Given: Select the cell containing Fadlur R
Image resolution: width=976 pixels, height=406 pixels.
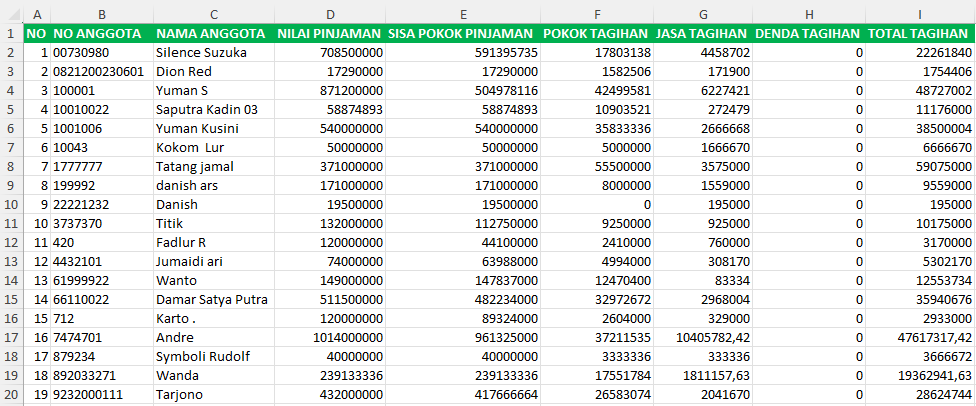Looking at the screenshot, I should [x=214, y=242].
